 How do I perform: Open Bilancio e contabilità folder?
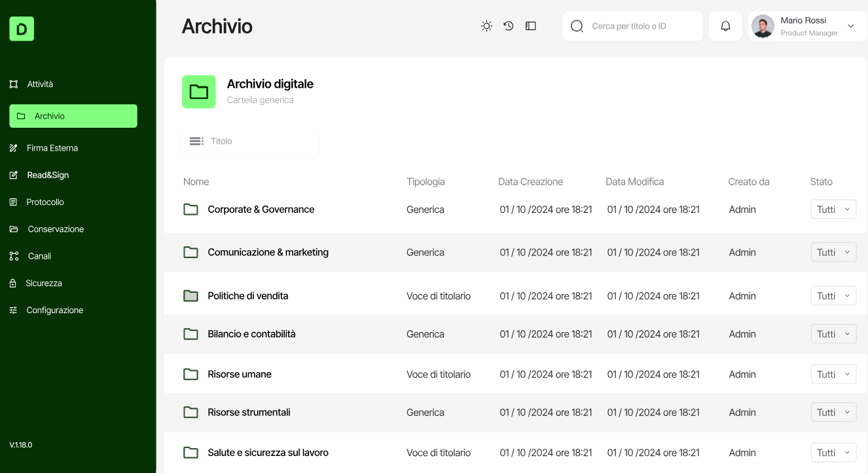coord(252,334)
